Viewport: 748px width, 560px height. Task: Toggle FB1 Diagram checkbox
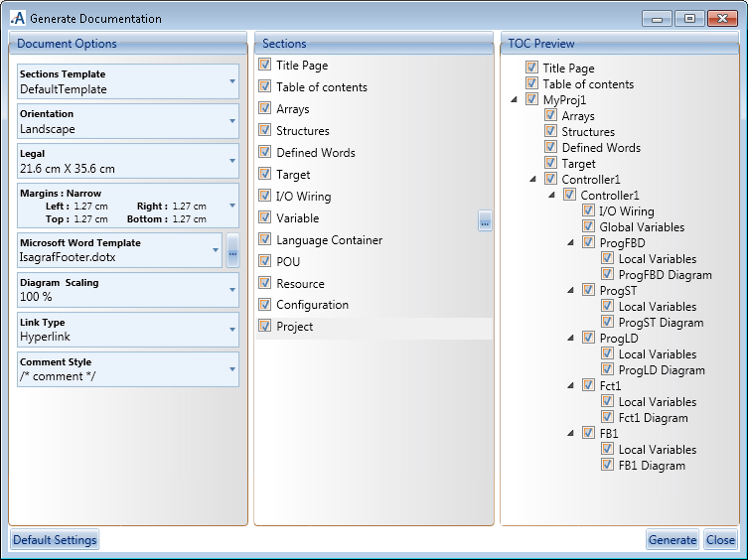tap(607, 465)
